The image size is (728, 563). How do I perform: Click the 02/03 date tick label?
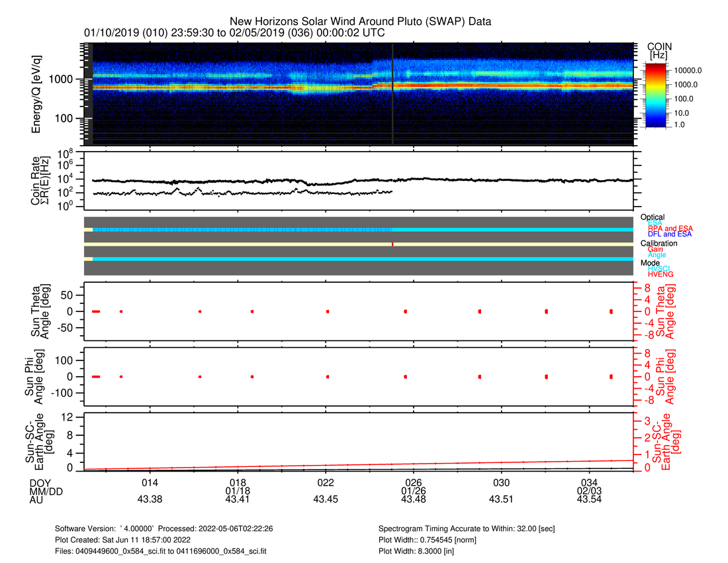pyautogui.click(x=589, y=491)
